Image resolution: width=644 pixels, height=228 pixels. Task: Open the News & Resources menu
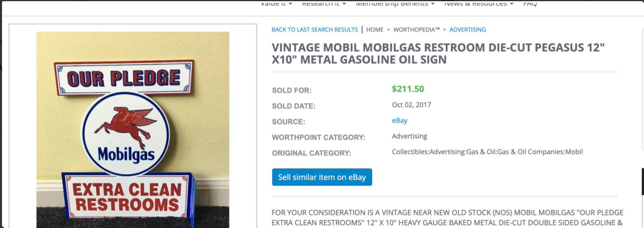pos(475,4)
